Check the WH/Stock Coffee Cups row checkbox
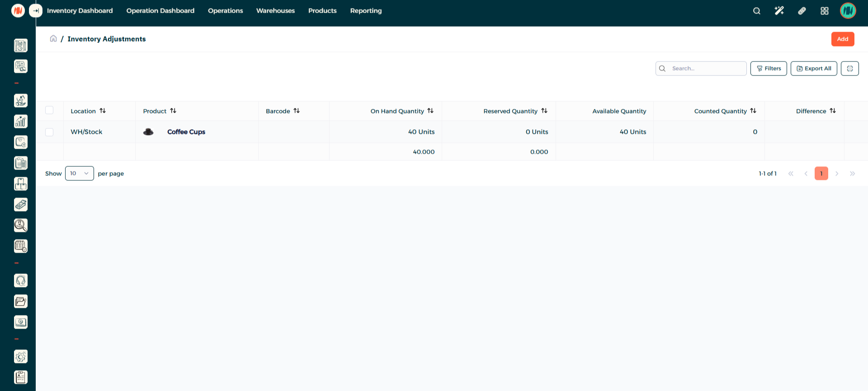Screen dimensions: 868x391 (x=49, y=132)
